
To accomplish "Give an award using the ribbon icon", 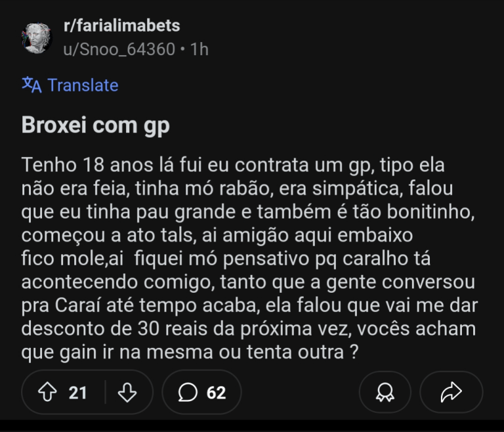I will coord(384,392).
